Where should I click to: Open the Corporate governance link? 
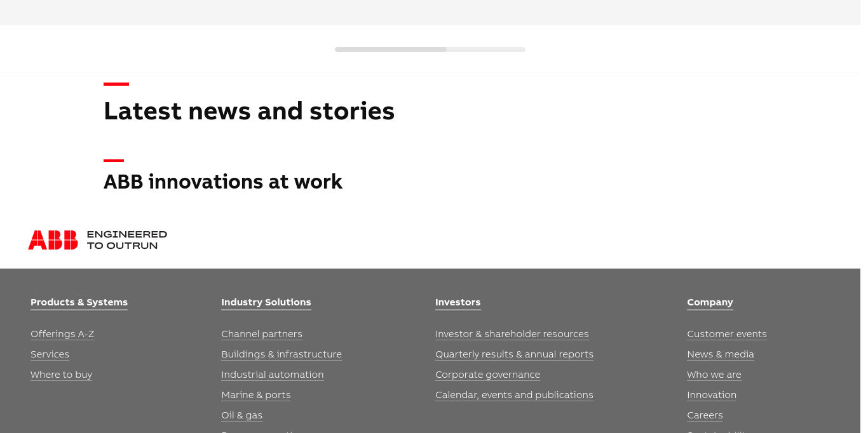click(487, 375)
